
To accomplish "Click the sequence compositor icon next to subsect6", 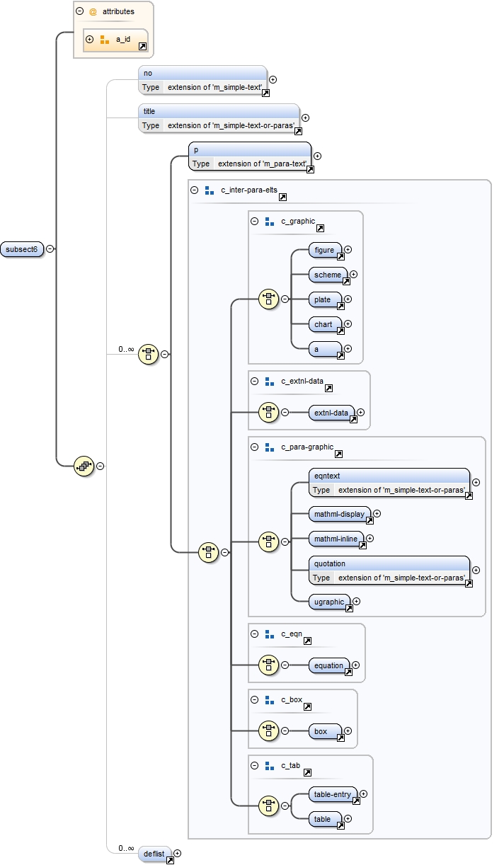I will [x=84, y=466].
